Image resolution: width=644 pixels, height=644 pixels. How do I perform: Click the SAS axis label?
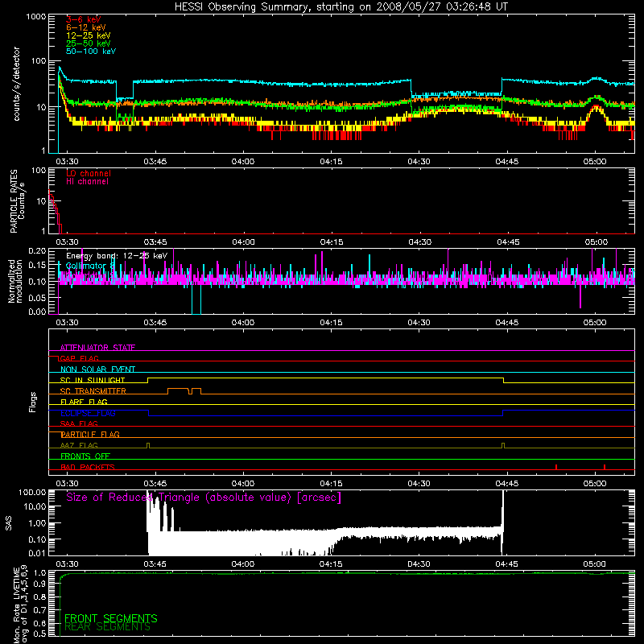tap(9, 522)
